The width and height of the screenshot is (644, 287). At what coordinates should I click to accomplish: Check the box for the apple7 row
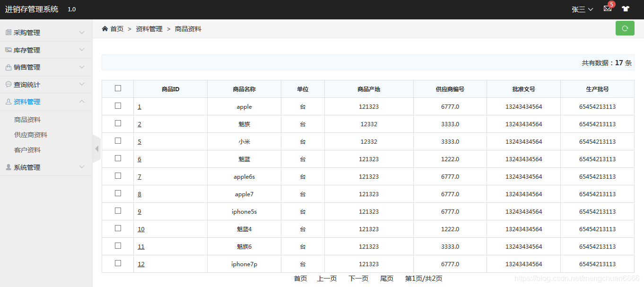point(118,193)
